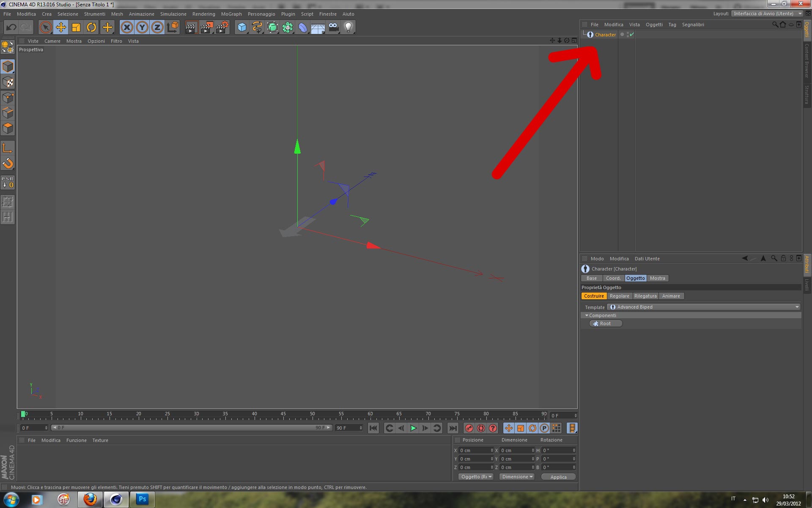812x508 pixels.
Task: Click the Camera object icon
Action: (333, 28)
